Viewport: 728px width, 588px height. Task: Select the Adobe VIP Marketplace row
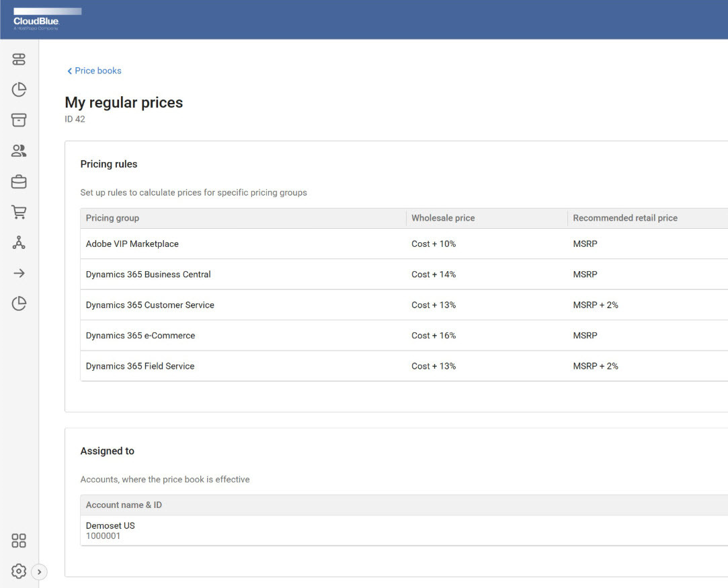point(132,244)
